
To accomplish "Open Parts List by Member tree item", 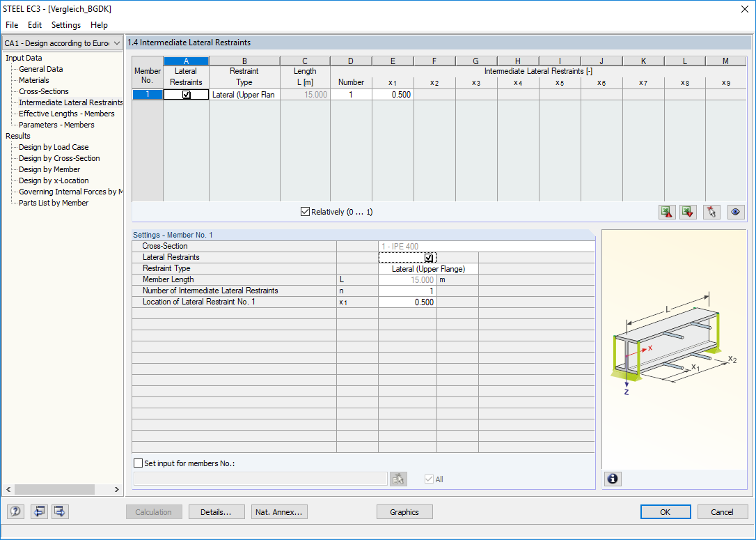I will tap(54, 203).
